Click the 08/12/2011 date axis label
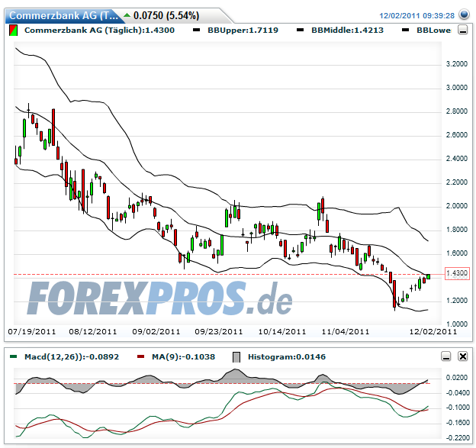The height and width of the screenshot is (448, 476). [93, 331]
